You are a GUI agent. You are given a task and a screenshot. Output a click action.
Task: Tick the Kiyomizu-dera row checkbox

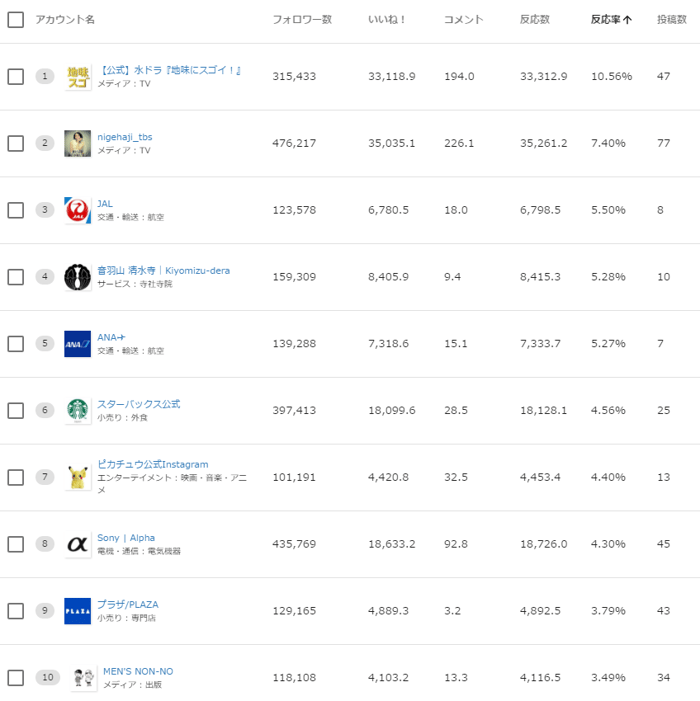pos(16,277)
